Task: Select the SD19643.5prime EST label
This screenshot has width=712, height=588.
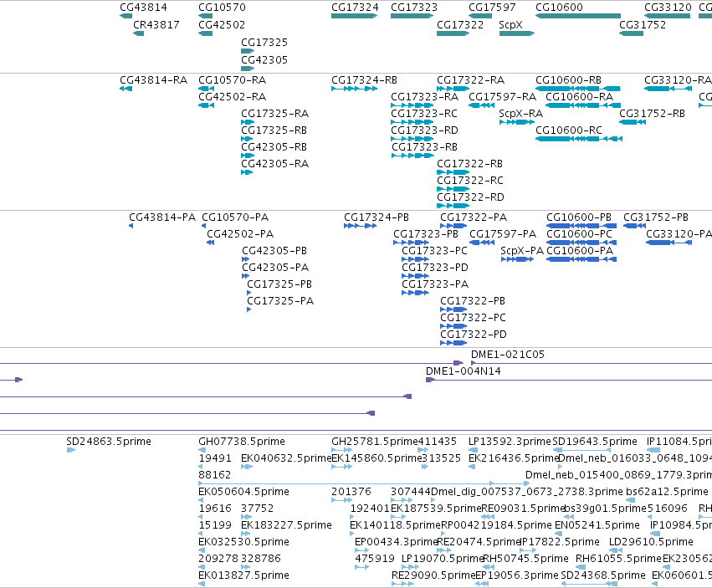Action: pyautogui.click(x=595, y=442)
